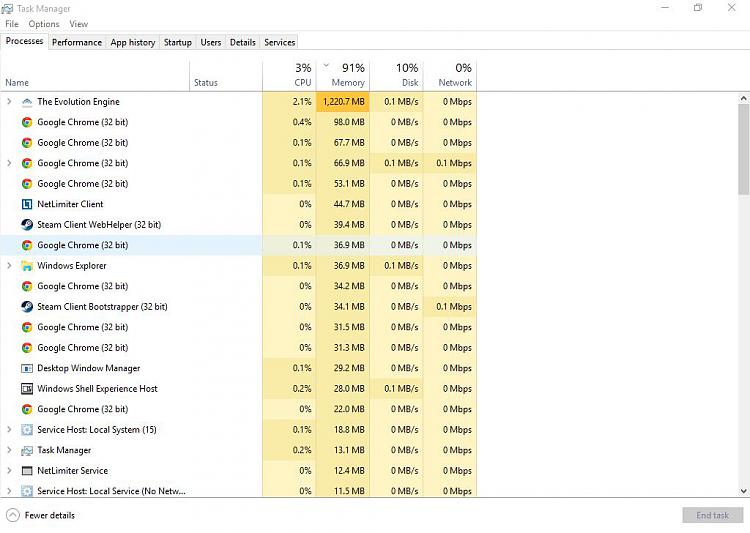Sort by the CPU column header
The width and height of the screenshot is (750, 533).
(x=289, y=75)
